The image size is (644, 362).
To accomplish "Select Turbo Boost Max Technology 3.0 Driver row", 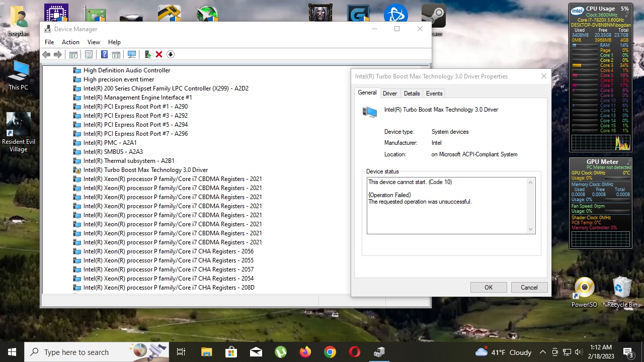I will (145, 170).
